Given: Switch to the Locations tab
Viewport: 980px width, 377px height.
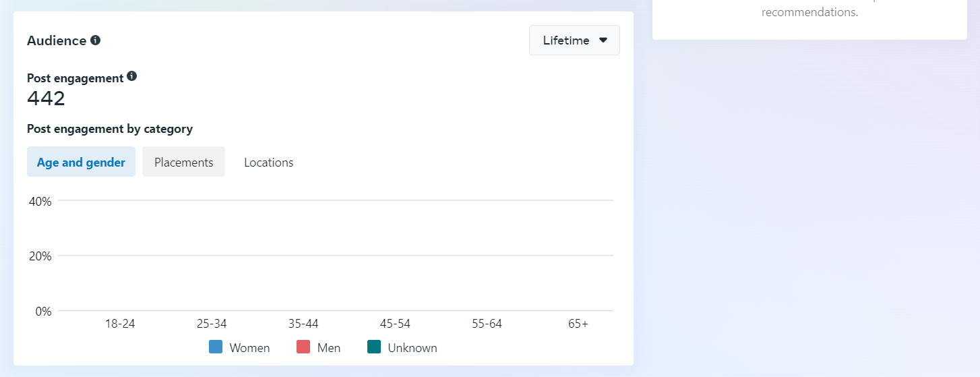Looking at the screenshot, I should click(x=268, y=163).
